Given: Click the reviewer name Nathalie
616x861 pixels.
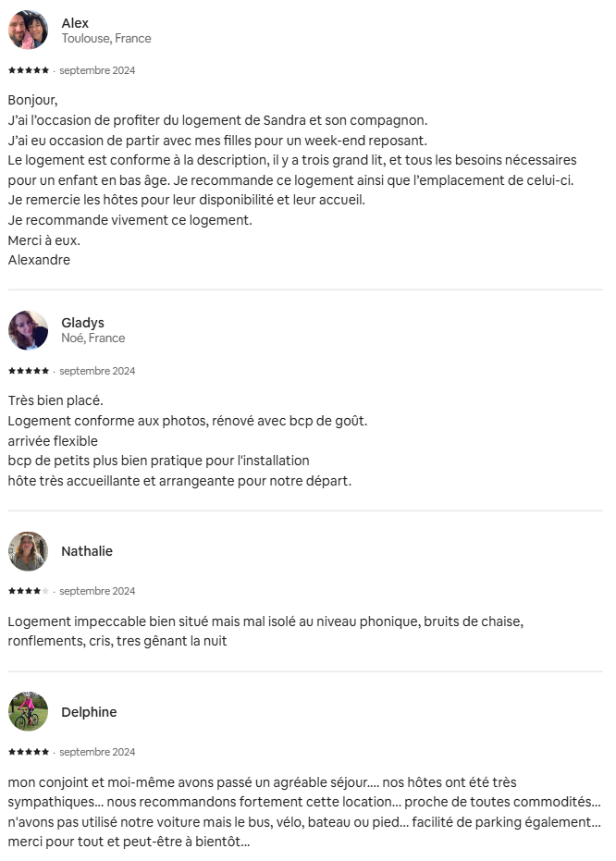Looking at the screenshot, I should point(87,551).
